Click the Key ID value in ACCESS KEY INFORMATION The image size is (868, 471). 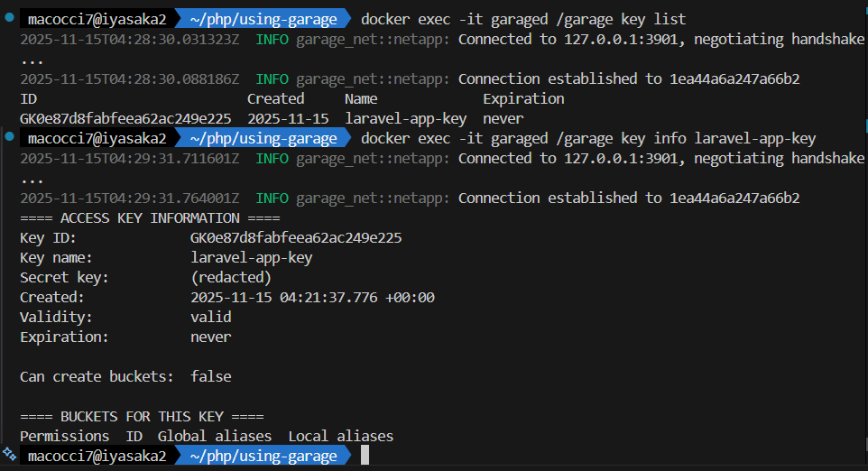[296, 238]
